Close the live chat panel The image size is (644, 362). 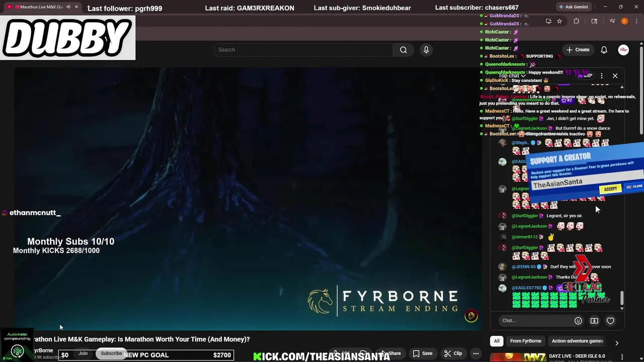tap(615, 76)
